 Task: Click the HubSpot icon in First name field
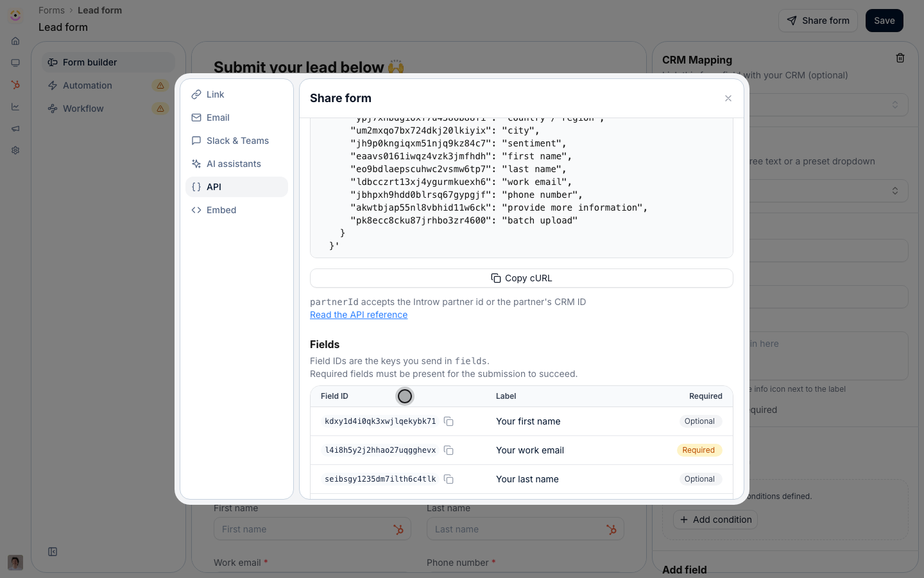pos(398,529)
